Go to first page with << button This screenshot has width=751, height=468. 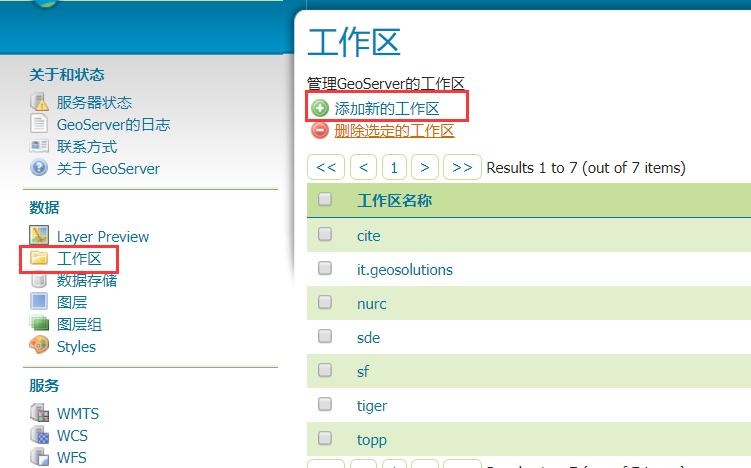[x=326, y=167]
